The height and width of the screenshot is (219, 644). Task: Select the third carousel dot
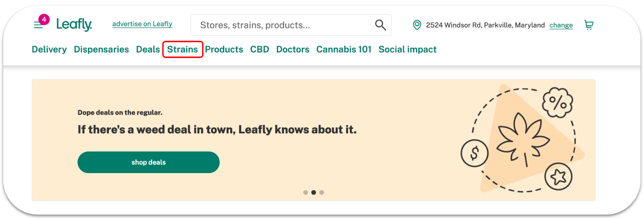click(x=322, y=192)
